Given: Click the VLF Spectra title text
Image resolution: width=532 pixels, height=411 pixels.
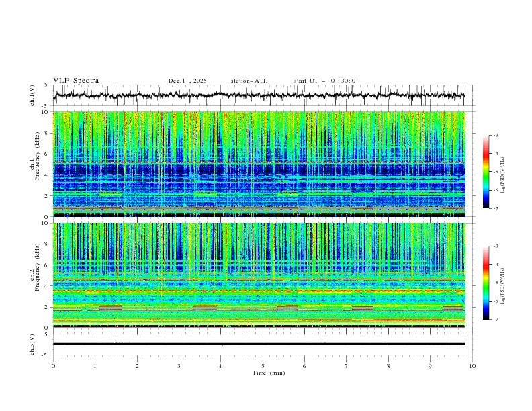Looking at the screenshot, I should (x=76, y=81).
